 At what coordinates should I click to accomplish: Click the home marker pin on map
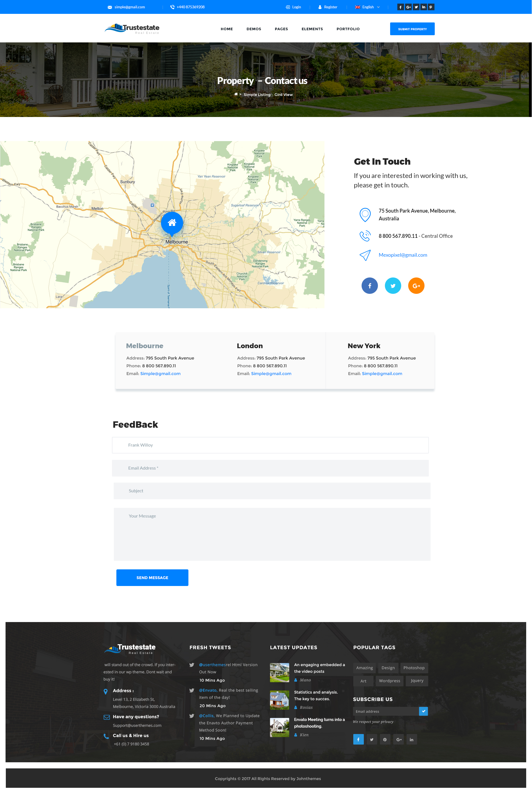point(172,223)
